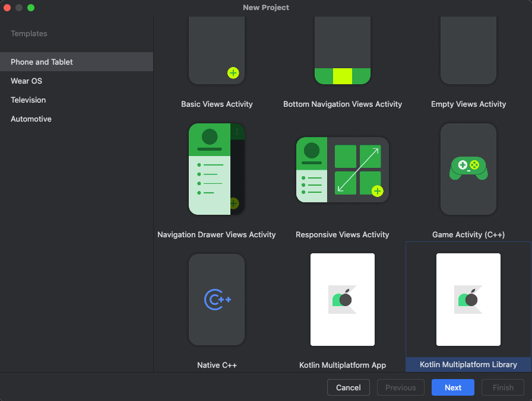
Task: Click the green zoom window button
Action: [31, 8]
